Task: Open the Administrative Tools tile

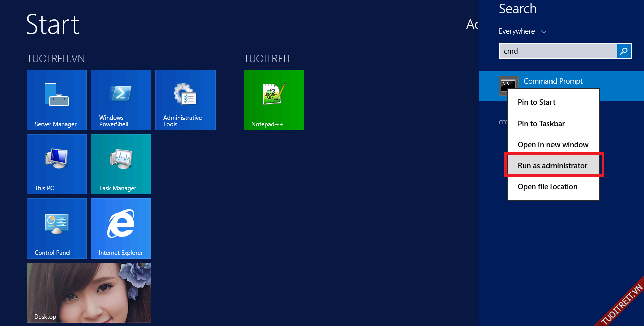Action: coord(185,100)
